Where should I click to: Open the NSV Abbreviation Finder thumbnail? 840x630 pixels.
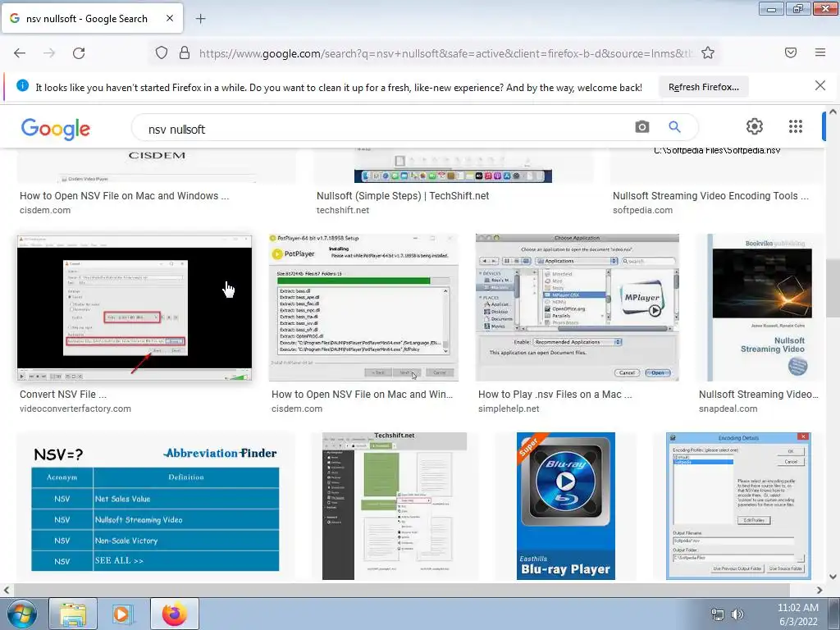point(155,506)
